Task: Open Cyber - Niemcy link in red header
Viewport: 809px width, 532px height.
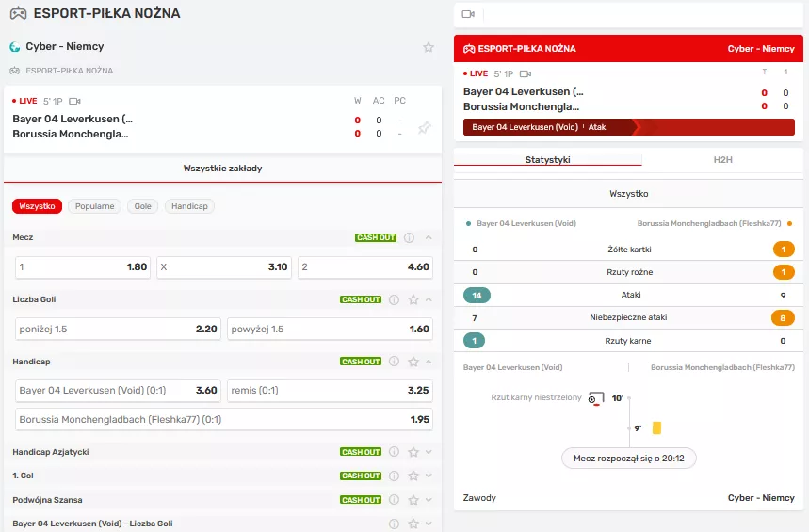Action: point(761,49)
